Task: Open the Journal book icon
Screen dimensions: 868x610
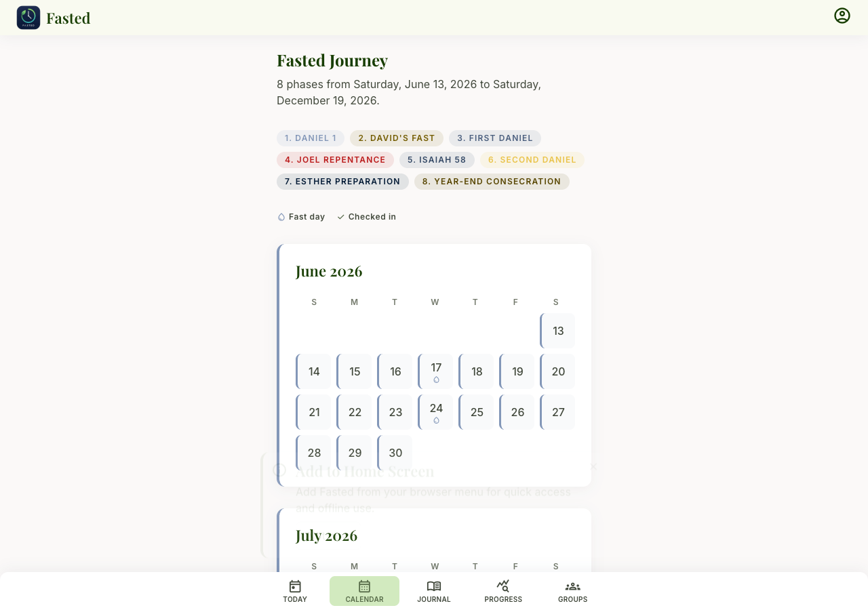Action: click(434, 586)
